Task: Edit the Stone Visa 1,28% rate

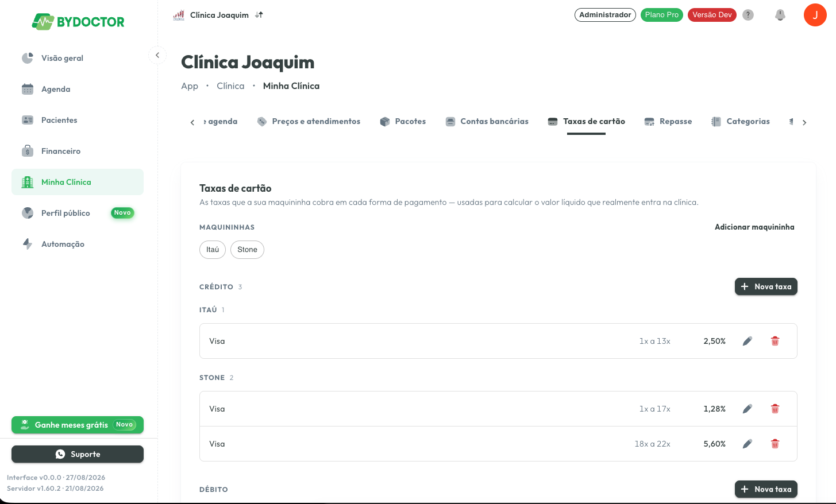Action: pyautogui.click(x=748, y=409)
